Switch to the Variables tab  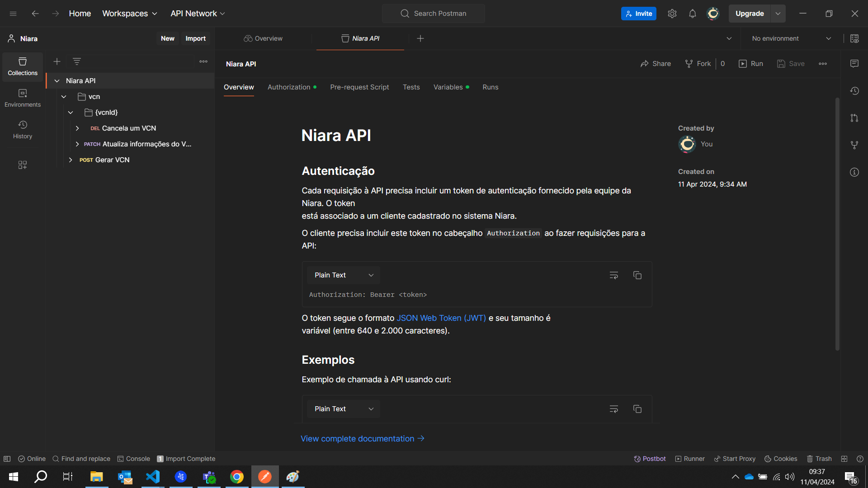(x=451, y=87)
